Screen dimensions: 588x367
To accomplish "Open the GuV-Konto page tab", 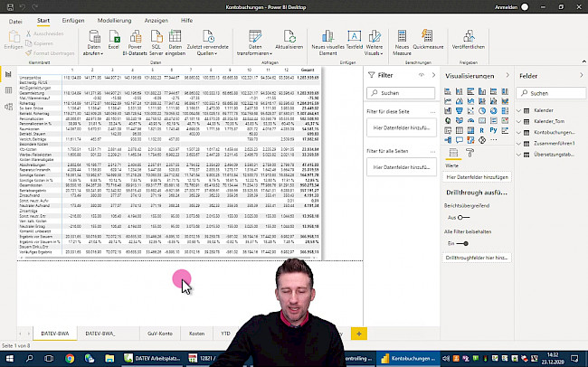I will tap(159, 334).
